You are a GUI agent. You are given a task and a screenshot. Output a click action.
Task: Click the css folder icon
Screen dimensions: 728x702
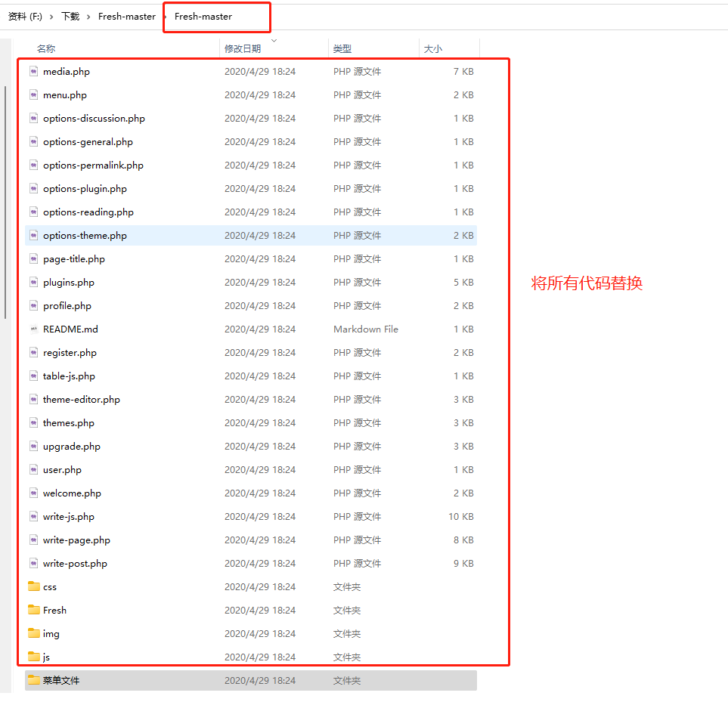tap(33, 586)
